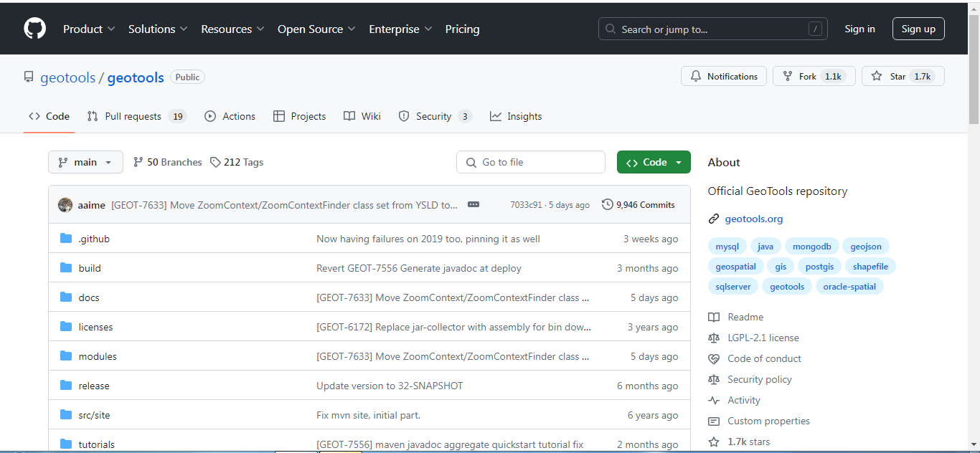Click the commits history clock icon

[608, 205]
